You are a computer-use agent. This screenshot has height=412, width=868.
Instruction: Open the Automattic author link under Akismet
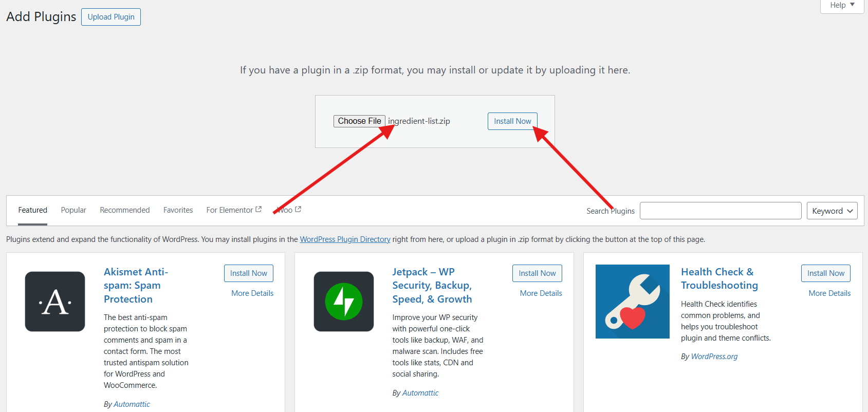coord(132,404)
